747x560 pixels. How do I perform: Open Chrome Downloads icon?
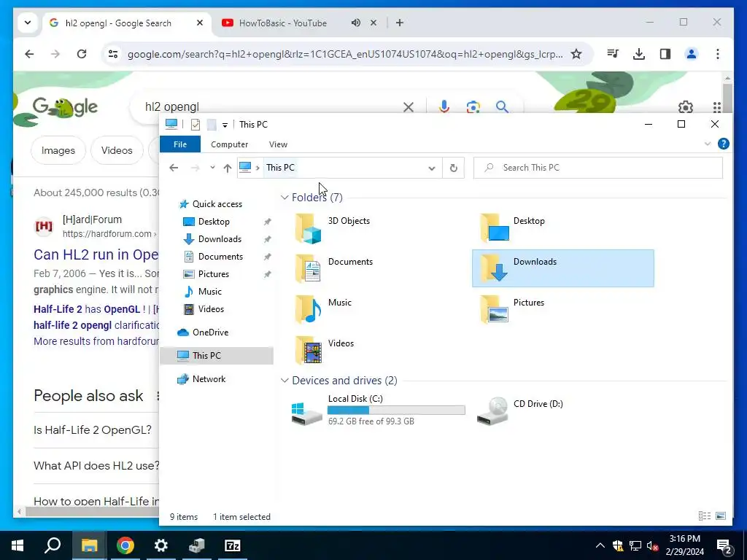[x=639, y=54]
